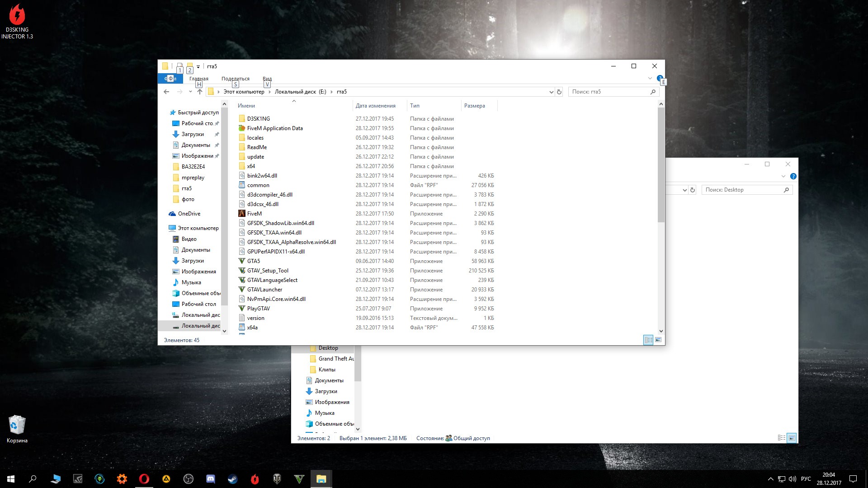
Task: Click the GTA5 application icon
Action: [242, 261]
